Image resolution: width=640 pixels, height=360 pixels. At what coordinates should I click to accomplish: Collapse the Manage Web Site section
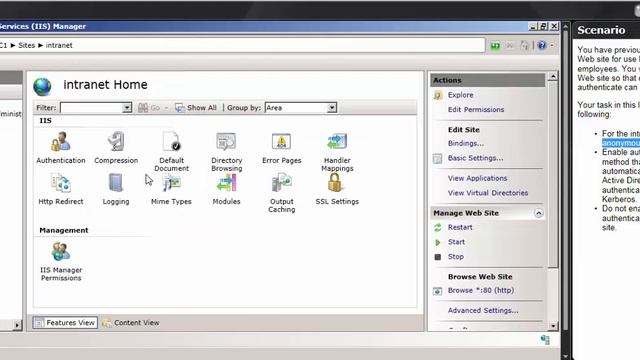pos(538,213)
